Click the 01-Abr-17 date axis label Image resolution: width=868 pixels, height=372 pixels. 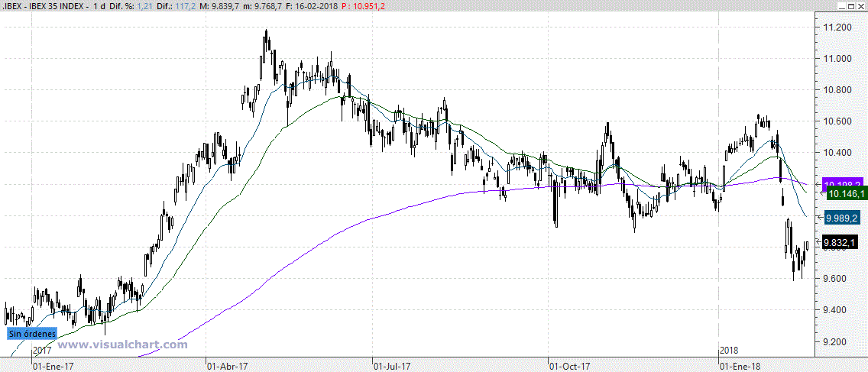pyautogui.click(x=227, y=366)
